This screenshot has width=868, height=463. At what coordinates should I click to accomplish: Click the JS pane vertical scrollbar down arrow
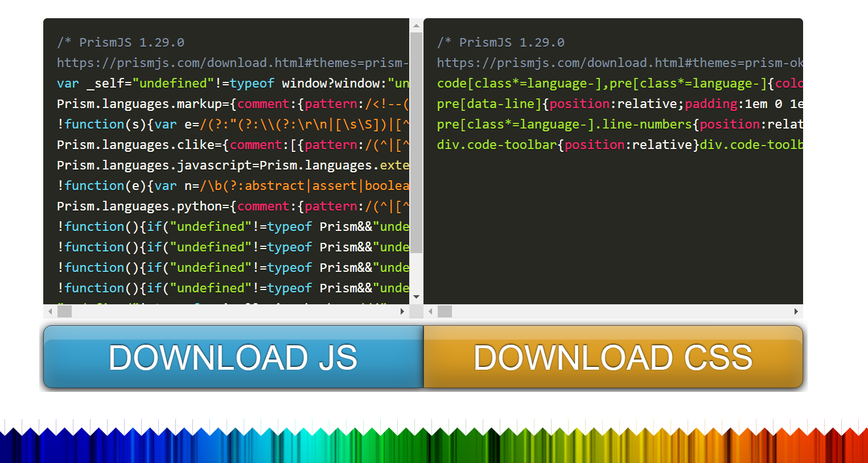click(416, 297)
